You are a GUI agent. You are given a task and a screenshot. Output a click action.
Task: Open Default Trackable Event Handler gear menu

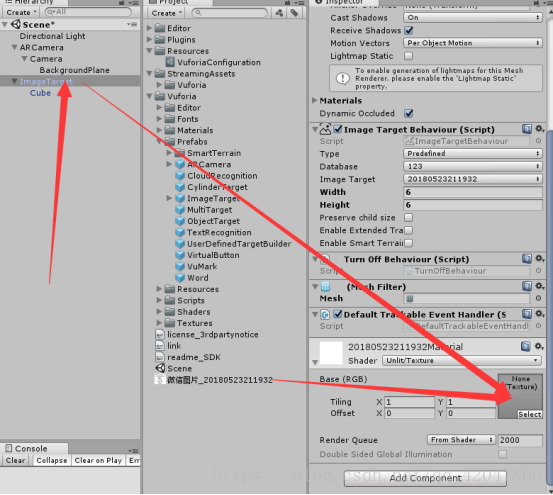tap(540, 314)
